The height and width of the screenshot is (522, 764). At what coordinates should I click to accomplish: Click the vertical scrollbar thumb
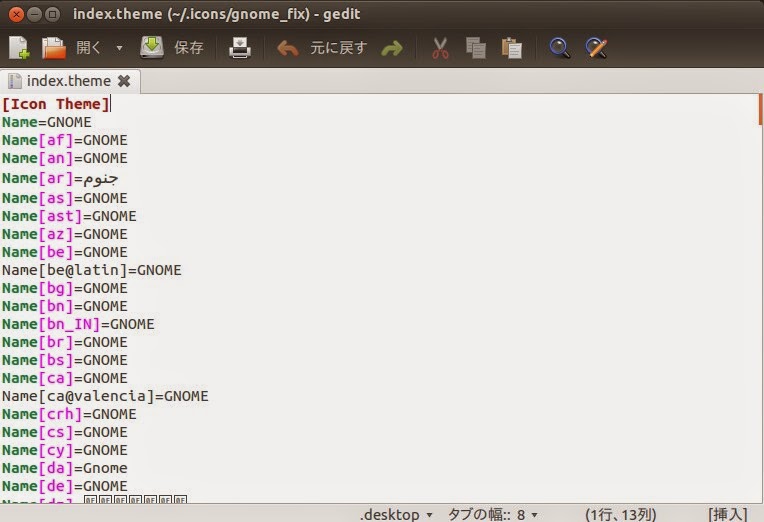tap(760, 110)
